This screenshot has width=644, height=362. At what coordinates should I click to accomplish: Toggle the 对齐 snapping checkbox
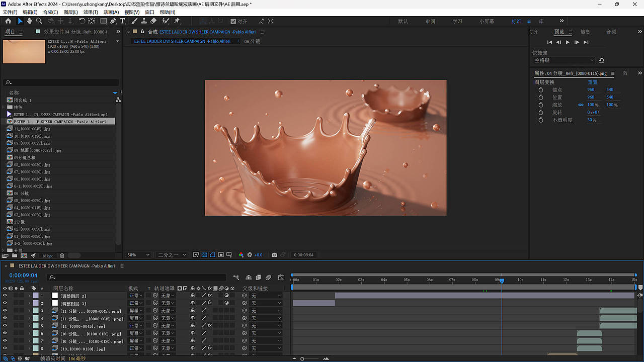tap(233, 21)
